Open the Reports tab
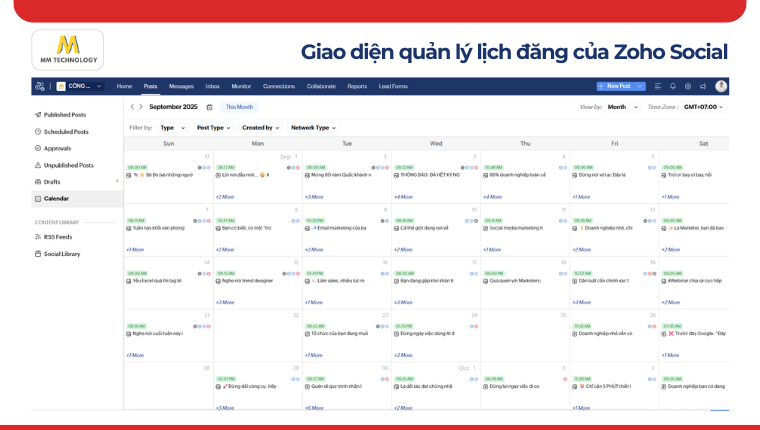This screenshot has height=430, width=760. pyautogui.click(x=357, y=86)
